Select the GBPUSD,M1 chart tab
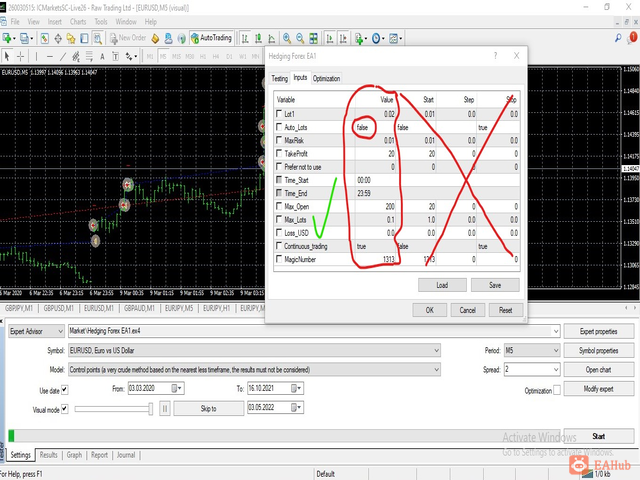This screenshot has height=480, width=640. pos(58,308)
